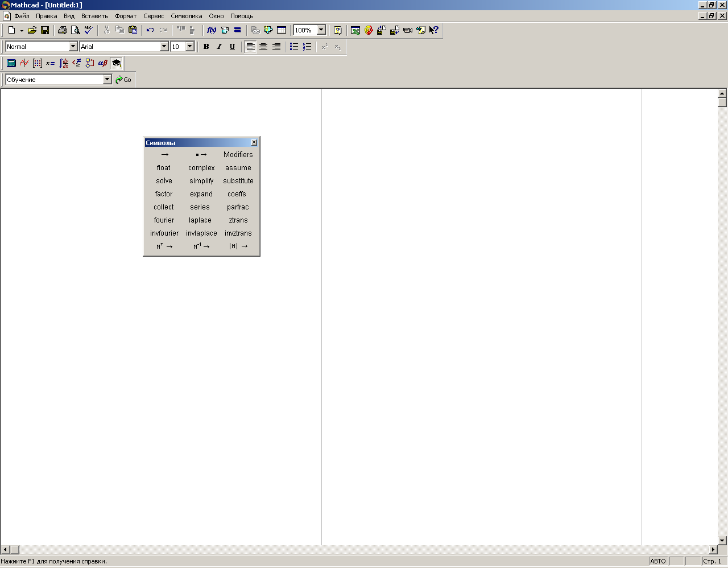Viewport: 728px width, 568px height.
Task: Run the spell check icon
Action: pos(88,30)
